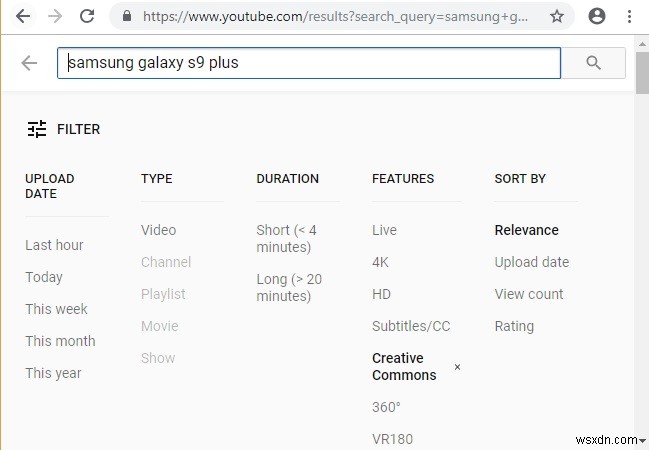Enable the 360° feature filter
649x450 pixels.
tap(386, 407)
